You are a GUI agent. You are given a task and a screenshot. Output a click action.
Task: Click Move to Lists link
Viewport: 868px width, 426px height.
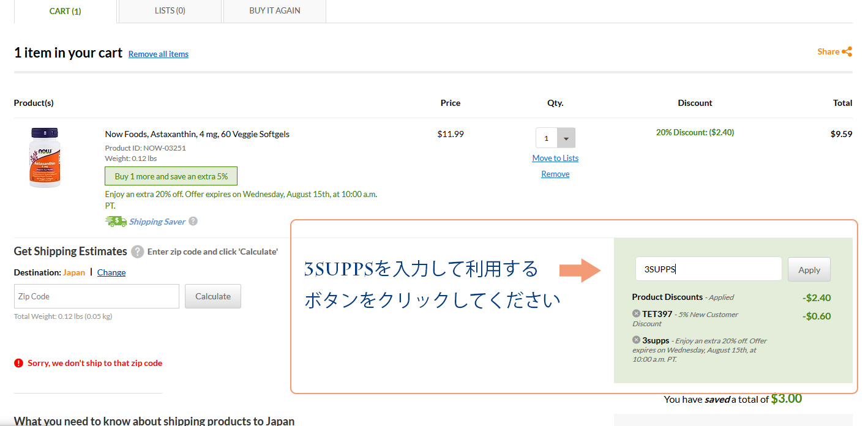tap(555, 158)
